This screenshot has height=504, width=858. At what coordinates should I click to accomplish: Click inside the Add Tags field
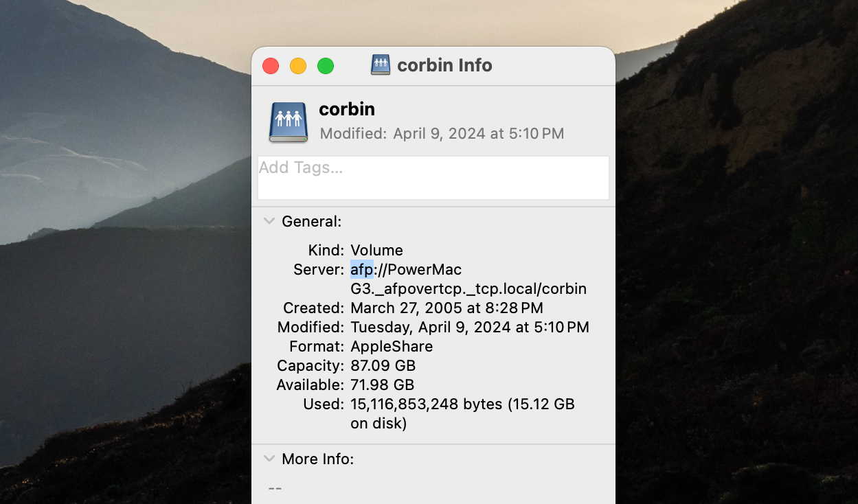point(433,178)
